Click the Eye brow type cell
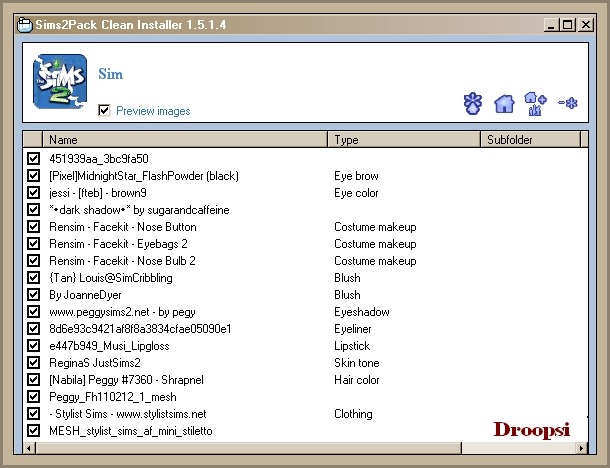The width and height of the screenshot is (610, 468). coord(356,176)
